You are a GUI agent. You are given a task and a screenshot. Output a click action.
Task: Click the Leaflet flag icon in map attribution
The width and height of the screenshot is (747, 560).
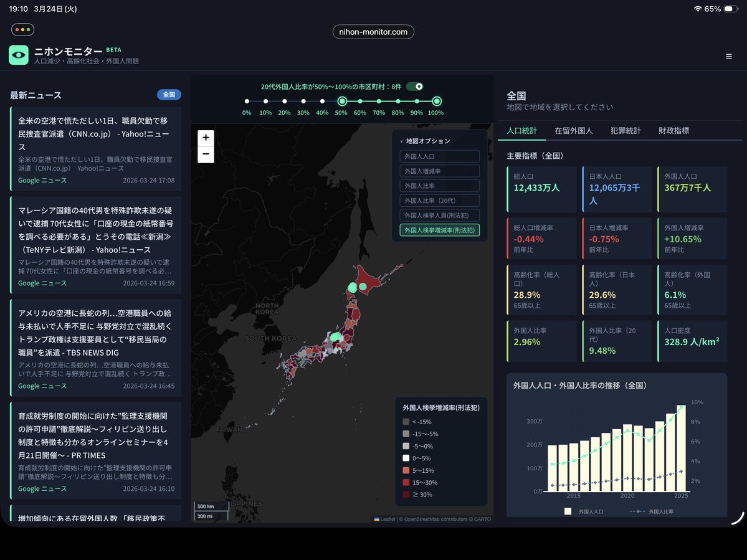tap(376, 519)
